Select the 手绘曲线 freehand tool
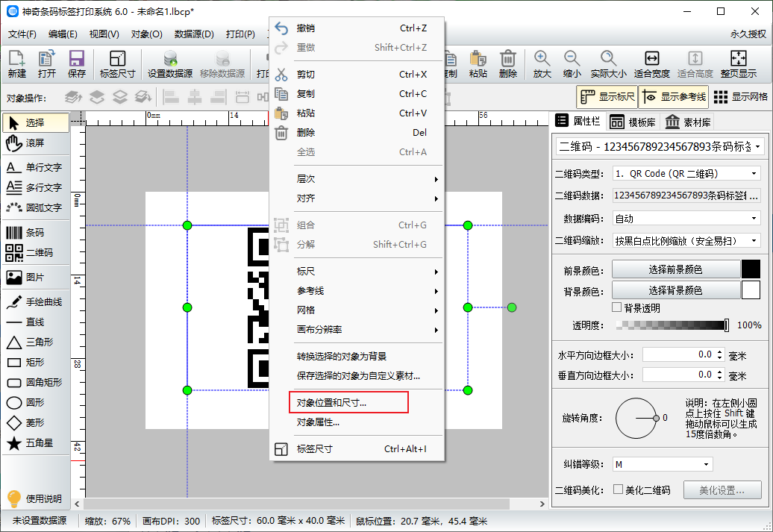 coord(36,301)
